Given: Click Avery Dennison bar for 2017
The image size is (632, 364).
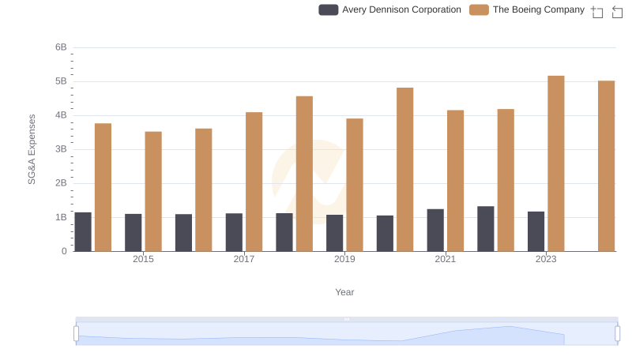Looking at the screenshot, I should (x=234, y=232).
